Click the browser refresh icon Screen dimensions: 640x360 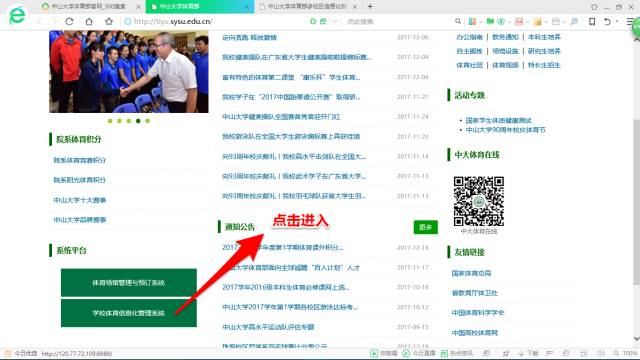point(69,21)
